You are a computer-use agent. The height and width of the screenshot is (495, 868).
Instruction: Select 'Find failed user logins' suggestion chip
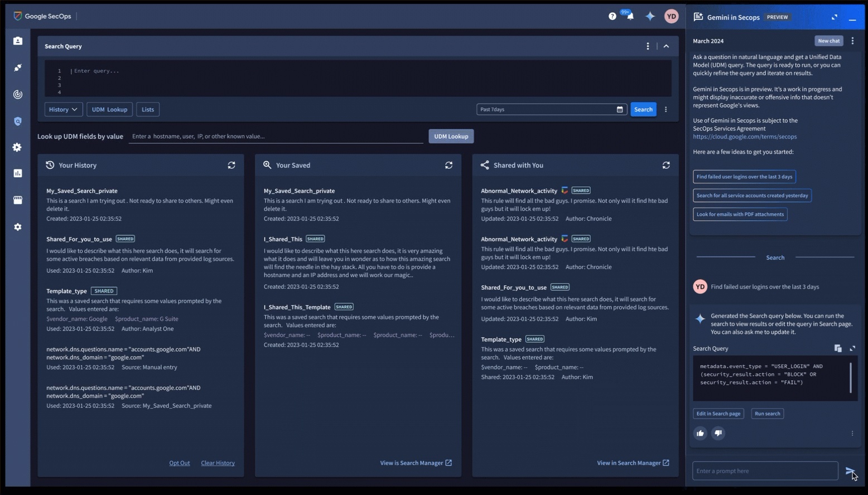(x=744, y=177)
